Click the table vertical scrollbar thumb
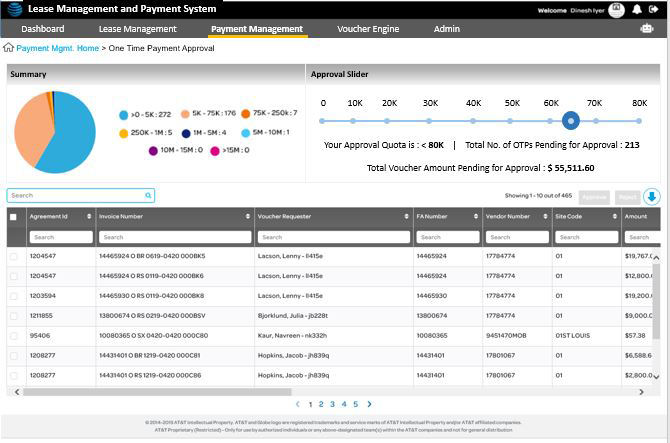 [x=656, y=301]
